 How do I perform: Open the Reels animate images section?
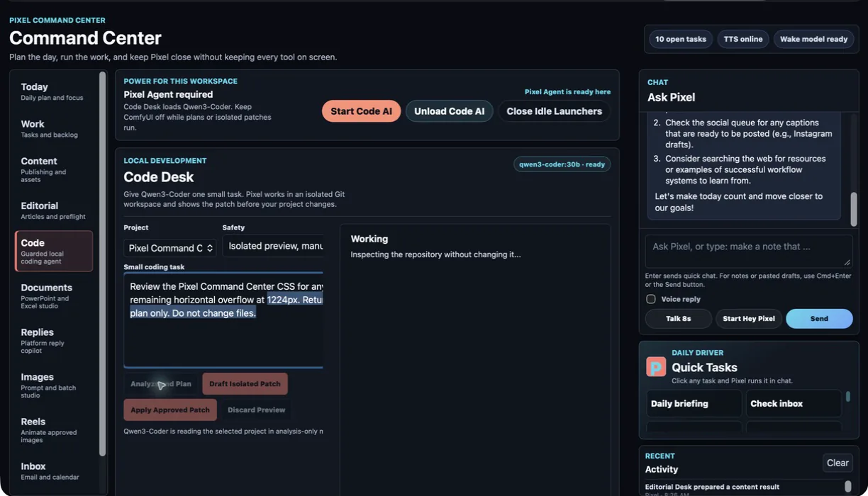54,430
